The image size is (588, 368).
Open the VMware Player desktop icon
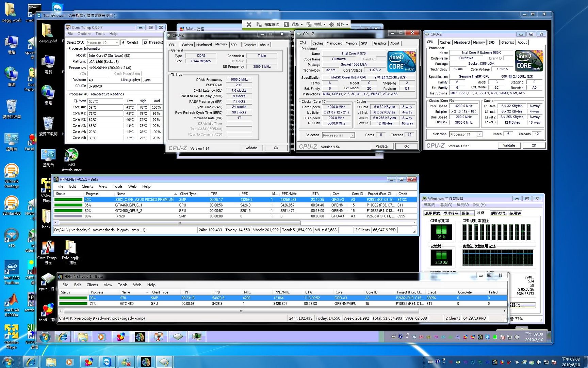(11, 337)
